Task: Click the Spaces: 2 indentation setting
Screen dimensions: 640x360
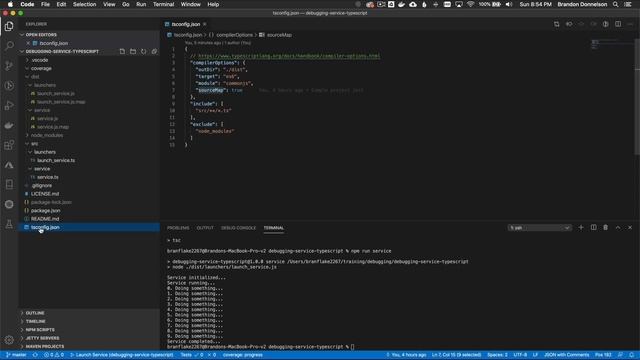Action: [x=497, y=355]
